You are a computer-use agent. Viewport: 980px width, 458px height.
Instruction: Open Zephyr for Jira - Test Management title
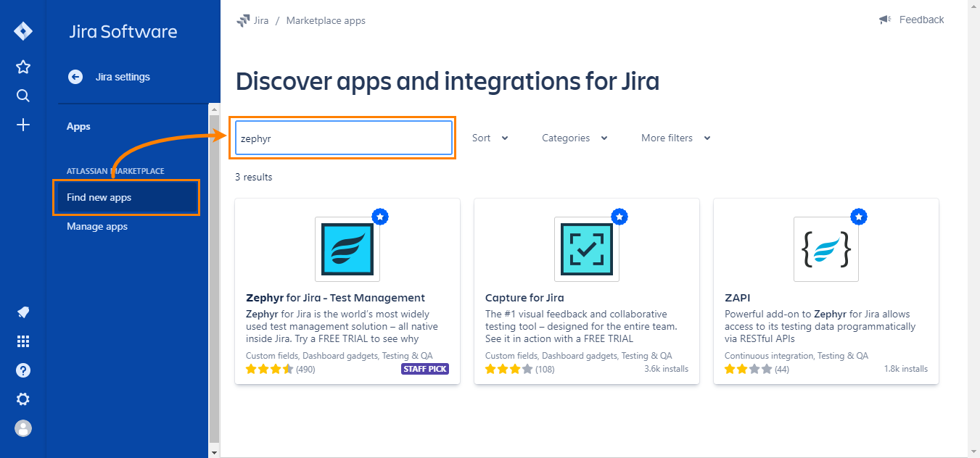tap(335, 297)
